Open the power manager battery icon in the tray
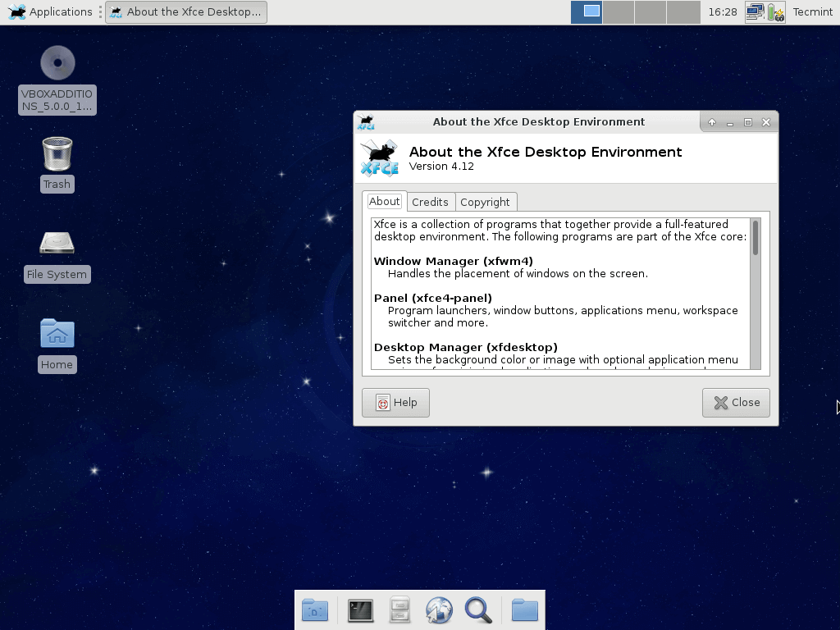This screenshot has height=630, width=840. tap(774, 12)
